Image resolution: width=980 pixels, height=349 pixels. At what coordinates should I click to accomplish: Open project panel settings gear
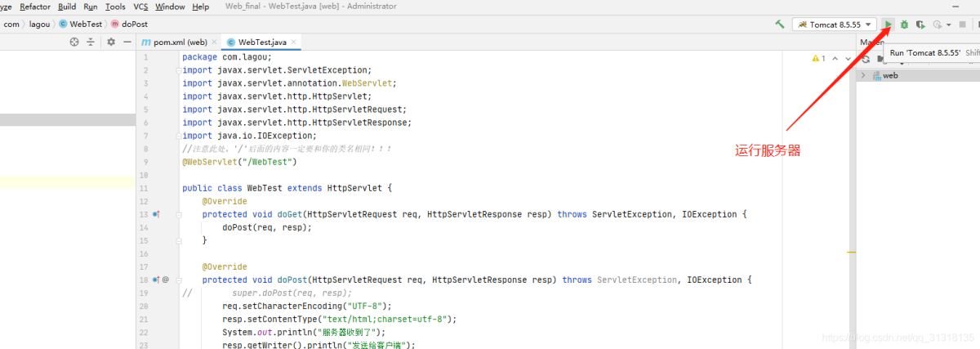pyautogui.click(x=111, y=42)
